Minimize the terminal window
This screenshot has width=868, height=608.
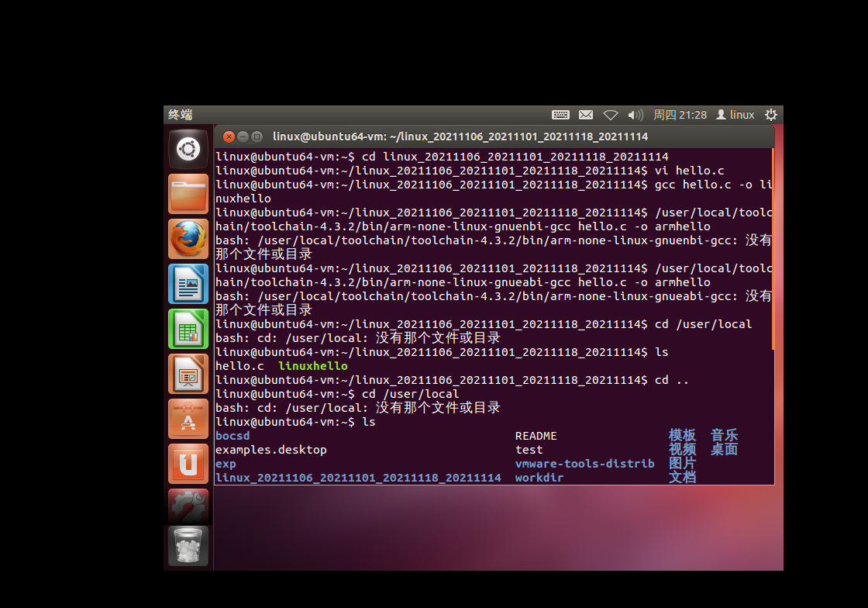[x=243, y=136]
